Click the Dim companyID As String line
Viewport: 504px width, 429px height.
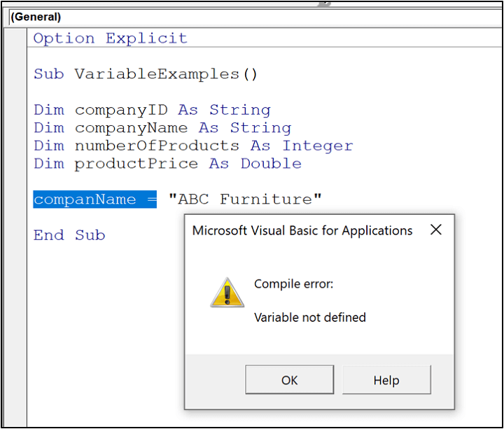click(x=153, y=110)
